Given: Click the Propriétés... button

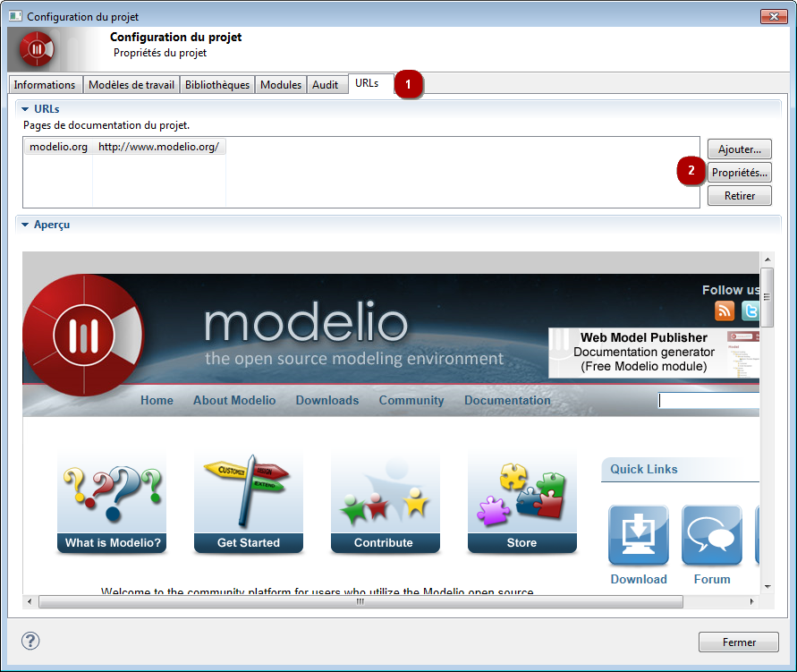Looking at the screenshot, I should [740, 173].
